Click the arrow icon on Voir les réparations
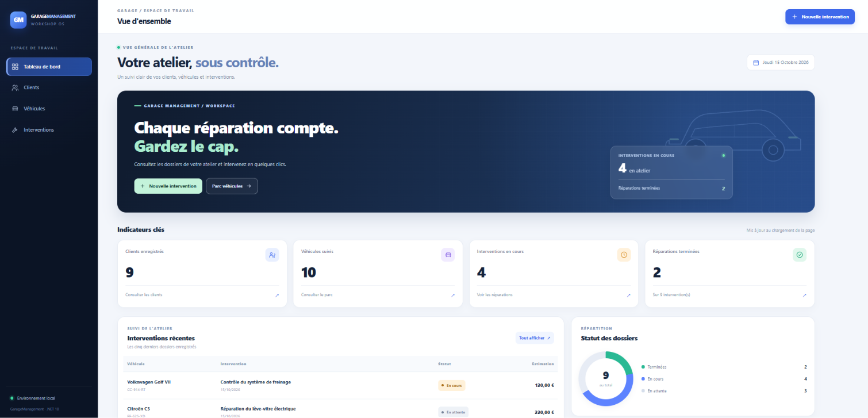 pyautogui.click(x=628, y=296)
